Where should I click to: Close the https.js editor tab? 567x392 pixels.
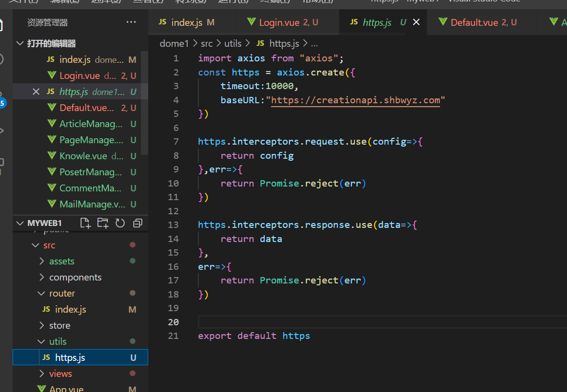[416, 22]
